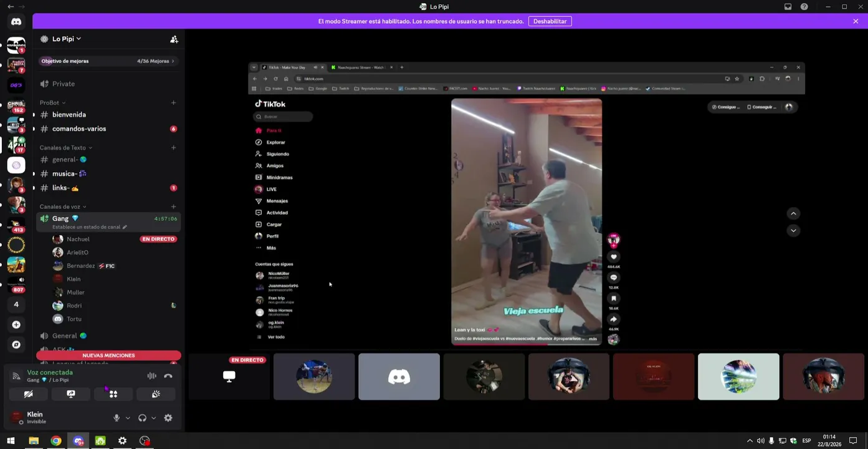
Task: Disconnect from the voice call
Action: (x=168, y=376)
